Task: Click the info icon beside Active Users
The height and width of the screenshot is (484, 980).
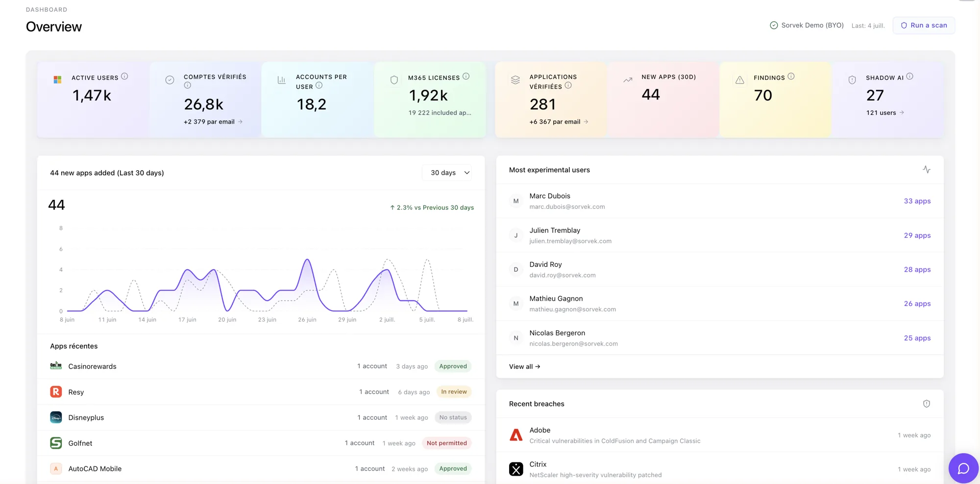Action: pos(124,76)
